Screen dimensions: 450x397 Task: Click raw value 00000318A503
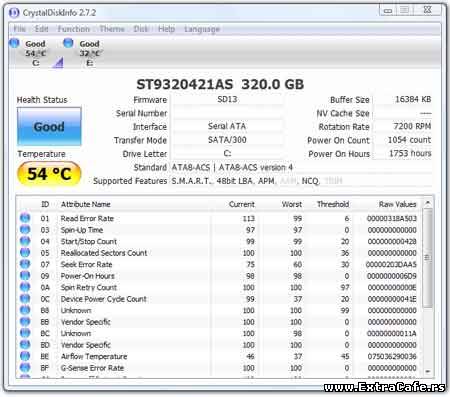[391, 218]
